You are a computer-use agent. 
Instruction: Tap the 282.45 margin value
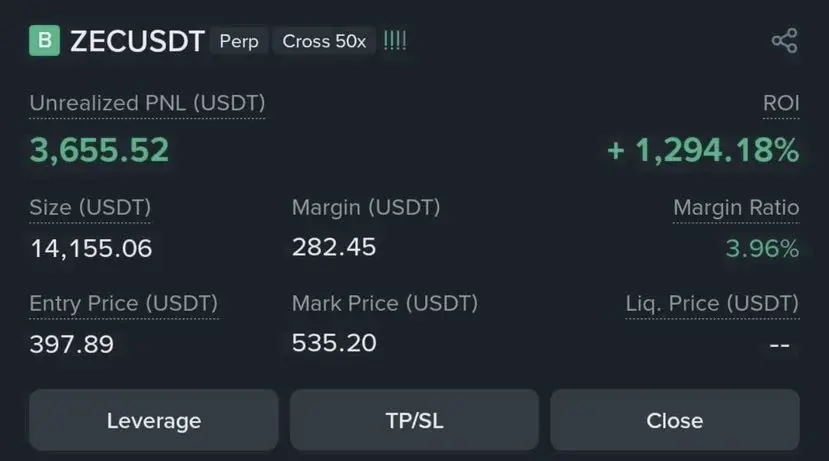334,247
